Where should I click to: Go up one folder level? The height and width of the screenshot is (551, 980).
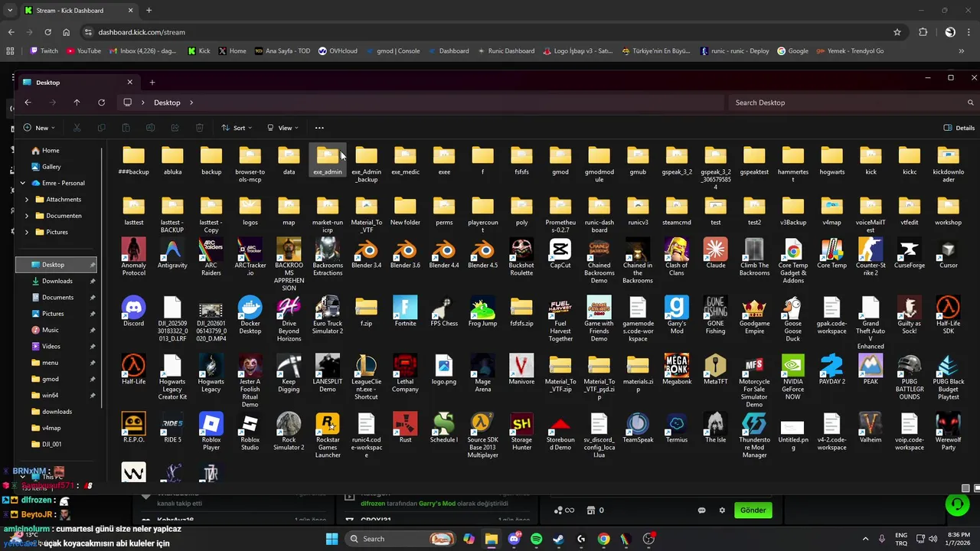point(77,103)
